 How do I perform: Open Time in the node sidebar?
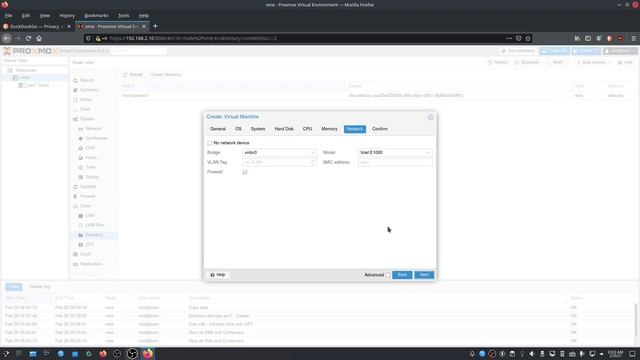coord(90,168)
